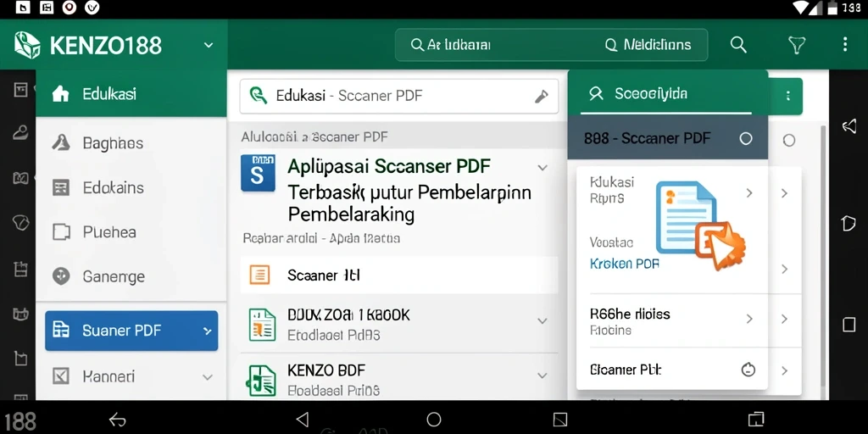The image size is (868, 434).
Task: Click the Android home circle button
Action: coord(434,419)
